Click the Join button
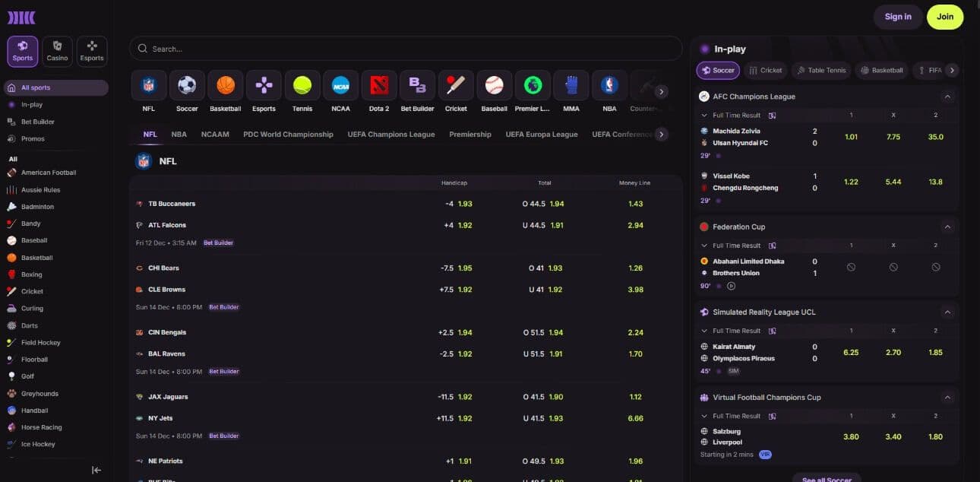This screenshot has width=980, height=482. 944,16
